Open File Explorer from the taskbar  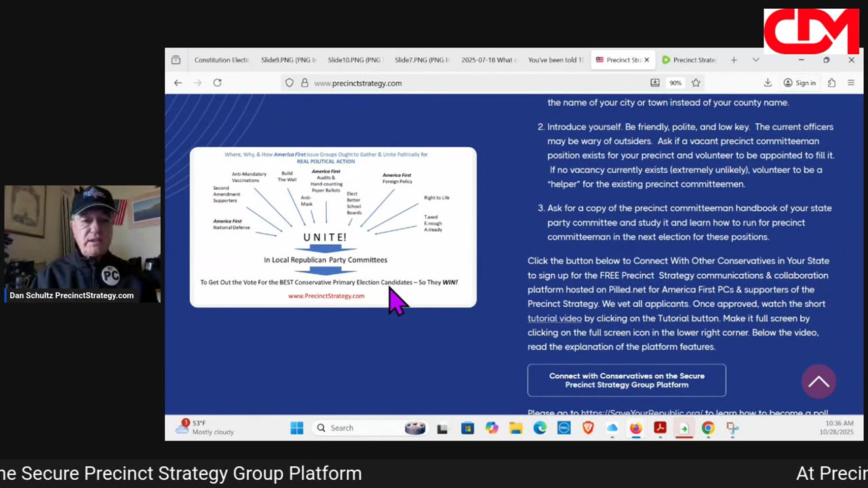coord(515,428)
